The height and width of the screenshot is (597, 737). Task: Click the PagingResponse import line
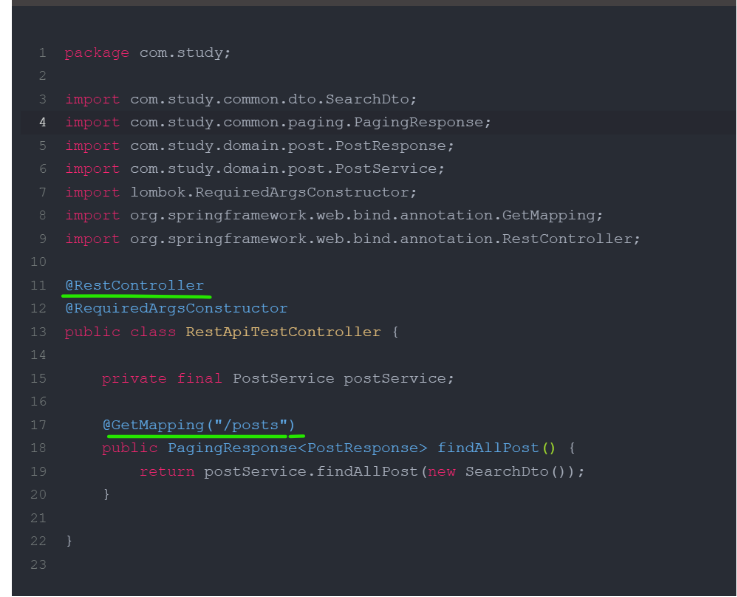point(278,122)
